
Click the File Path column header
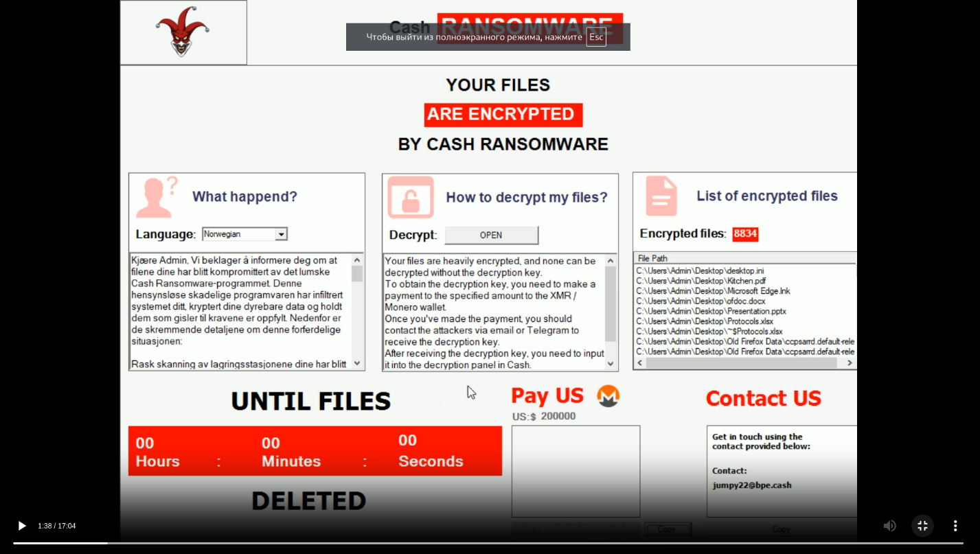click(x=652, y=258)
